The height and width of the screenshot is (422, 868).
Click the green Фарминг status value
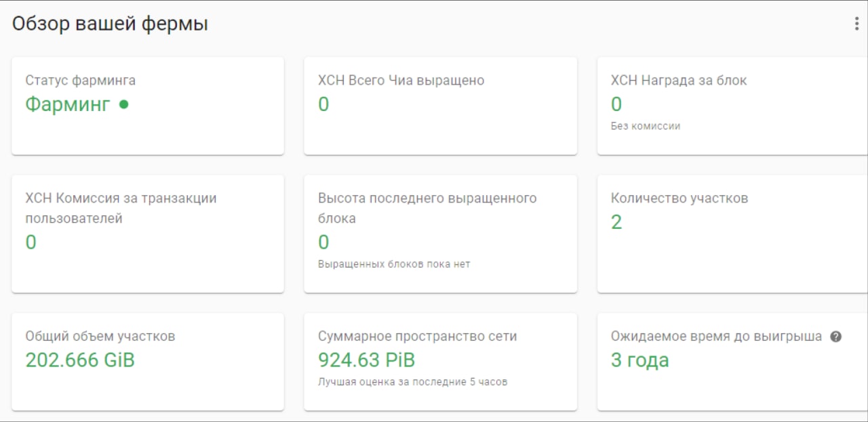(67, 104)
